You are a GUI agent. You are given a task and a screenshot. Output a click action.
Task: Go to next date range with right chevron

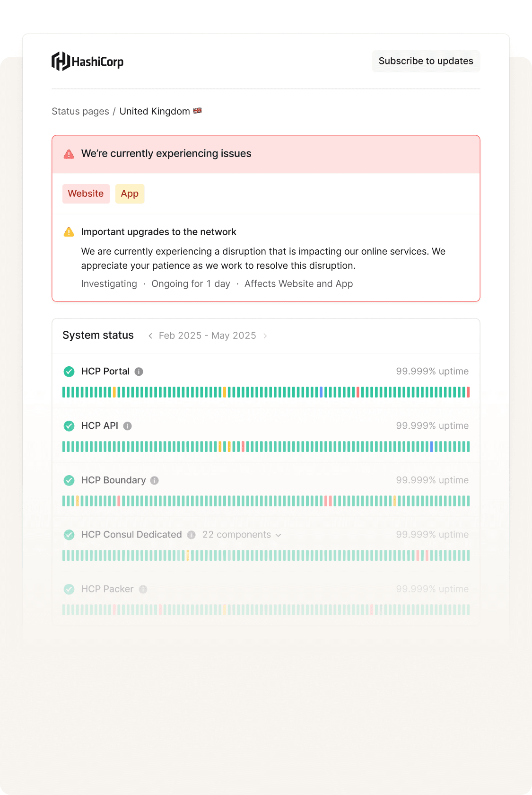coord(265,336)
